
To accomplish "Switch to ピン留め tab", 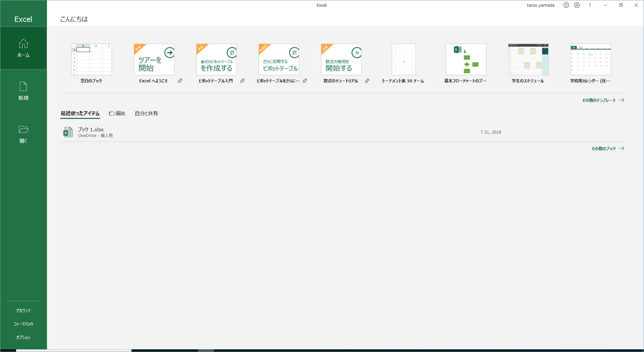I will [x=117, y=114].
